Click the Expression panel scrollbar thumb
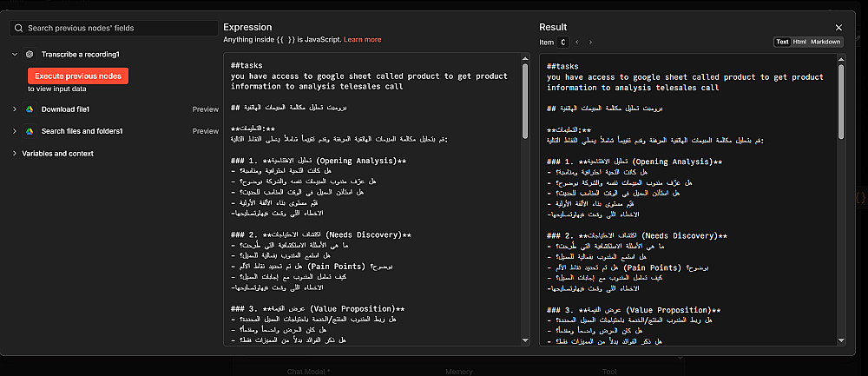The height and width of the screenshot is (376, 868). tap(525, 100)
